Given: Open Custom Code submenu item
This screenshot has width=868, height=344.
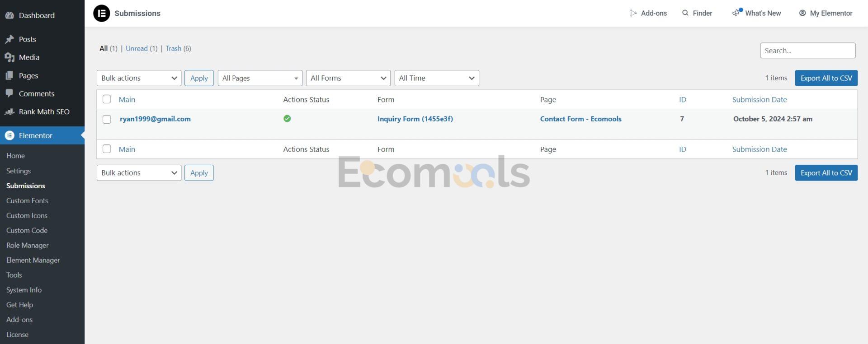Looking at the screenshot, I should point(27,231).
